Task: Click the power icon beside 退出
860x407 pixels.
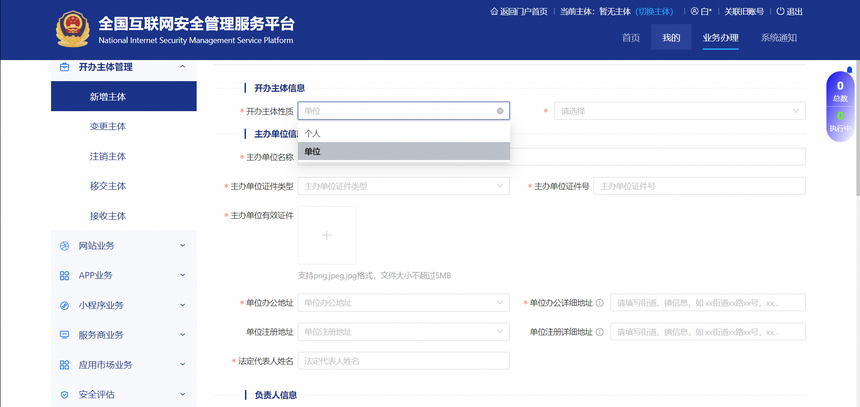Action: tap(780, 12)
